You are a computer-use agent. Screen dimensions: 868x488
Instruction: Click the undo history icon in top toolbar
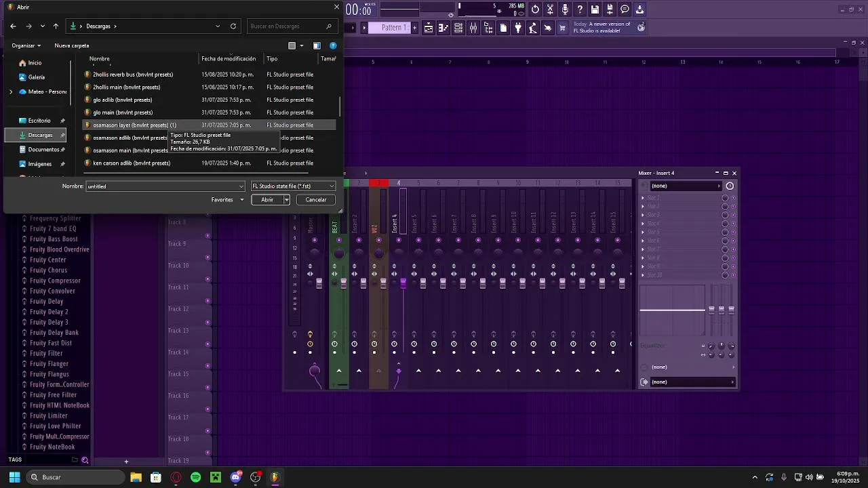[x=535, y=9]
